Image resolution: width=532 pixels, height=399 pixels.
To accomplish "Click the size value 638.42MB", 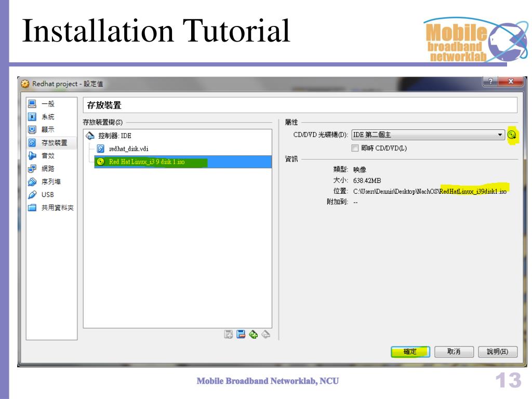I will [367, 180].
